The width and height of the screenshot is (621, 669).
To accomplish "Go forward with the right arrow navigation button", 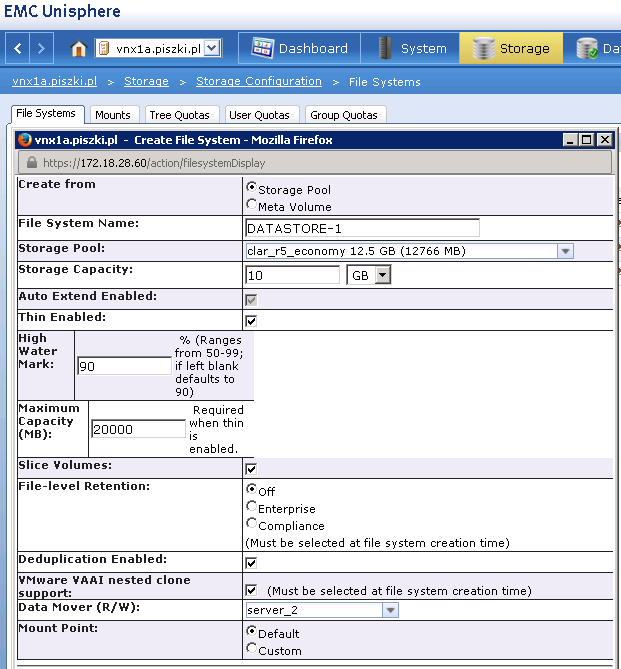I will (x=41, y=48).
